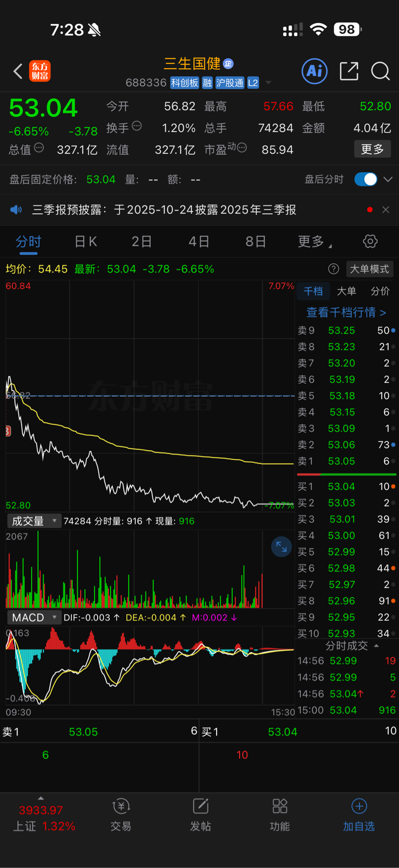
Task: Tap the intraday price line chart
Action: click(150, 395)
